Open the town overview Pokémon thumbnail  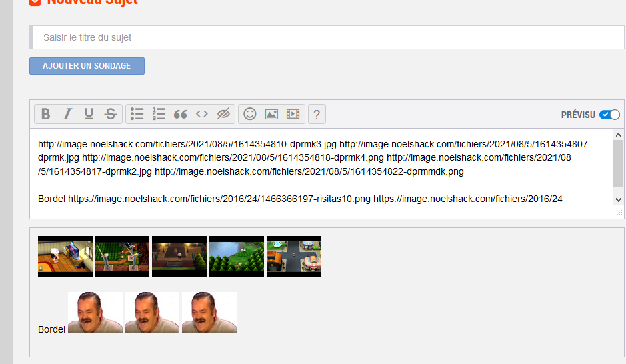pyautogui.click(x=293, y=256)
